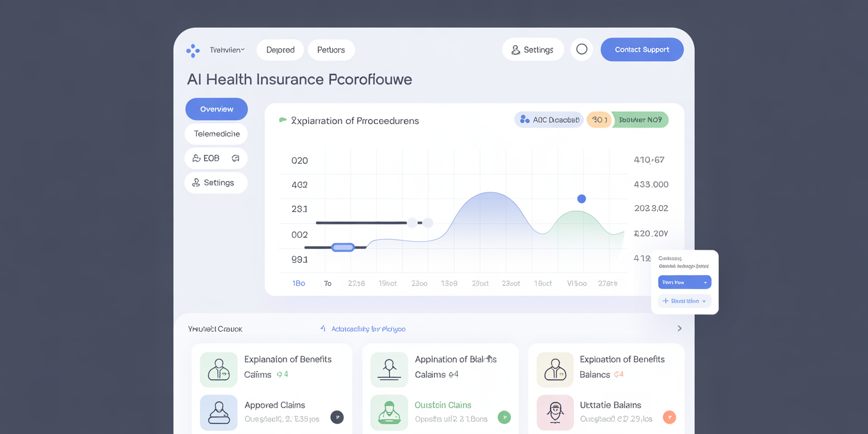868x434 pixels.
Task: Select the blue '1Bo' x-axis label
Action: 298,284
